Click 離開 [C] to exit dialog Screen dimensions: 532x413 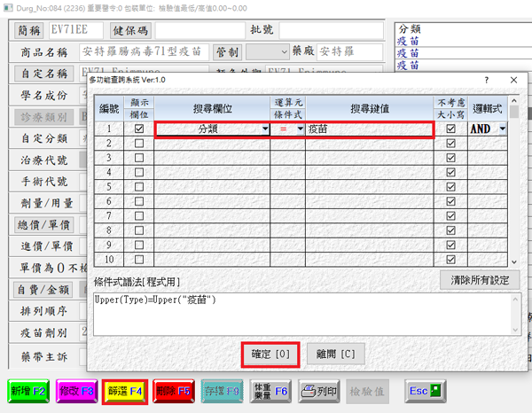coord(335,354)
